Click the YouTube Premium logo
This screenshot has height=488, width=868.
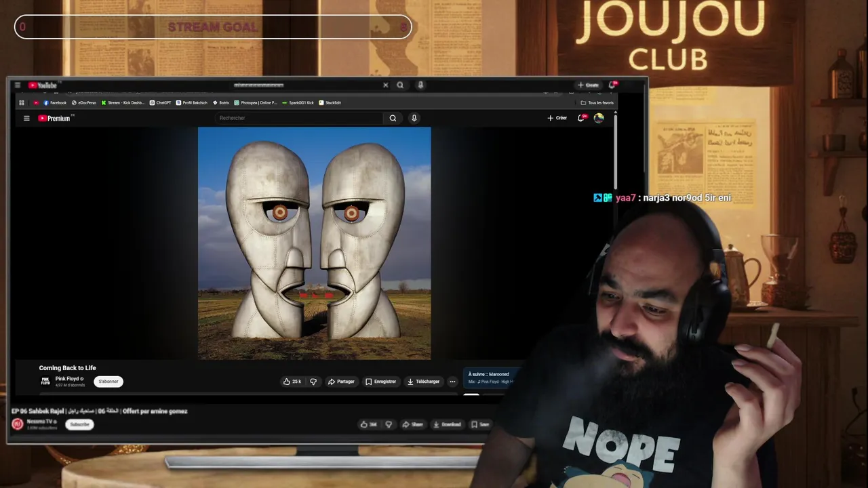[x=54, y=118]
